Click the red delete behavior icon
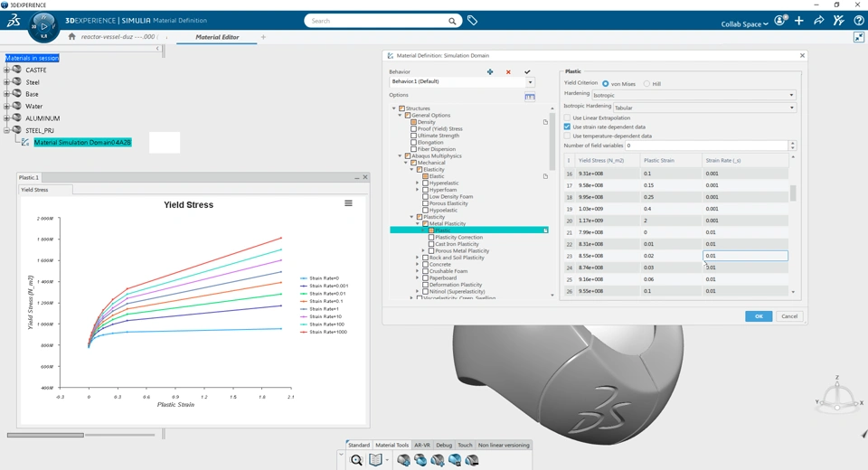The height and width of the screenshot is (470, 868). (508, 72)
